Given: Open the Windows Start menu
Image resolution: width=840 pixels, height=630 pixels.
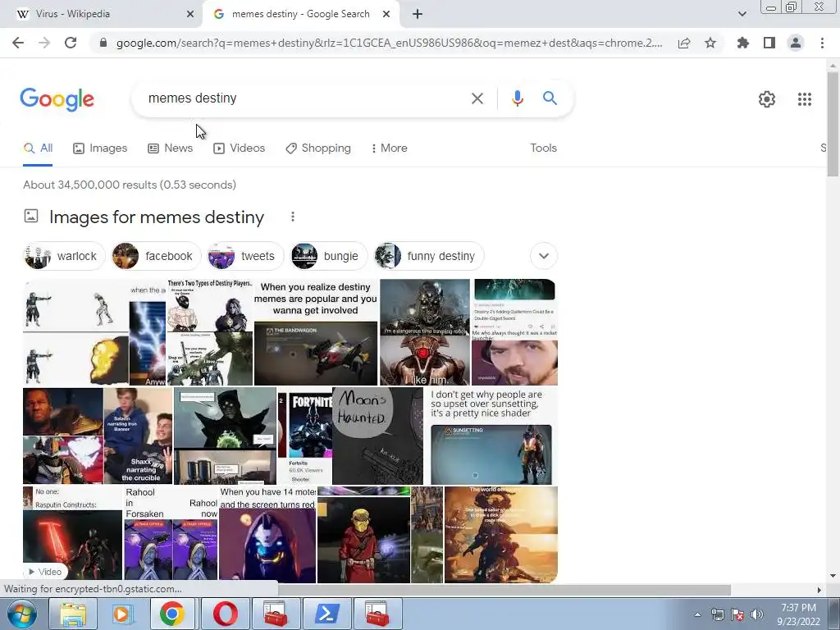Looking at the screenshot, I should pos(21,614).
